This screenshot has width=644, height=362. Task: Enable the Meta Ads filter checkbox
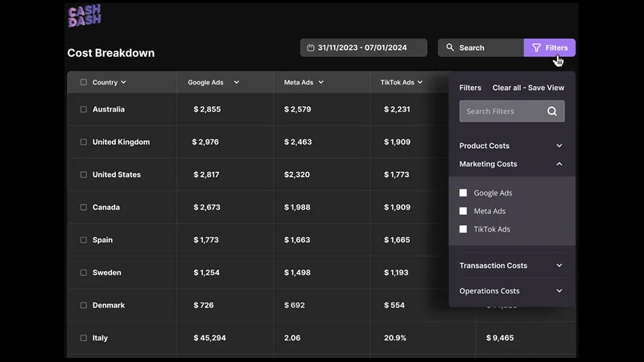pos(463,211)
